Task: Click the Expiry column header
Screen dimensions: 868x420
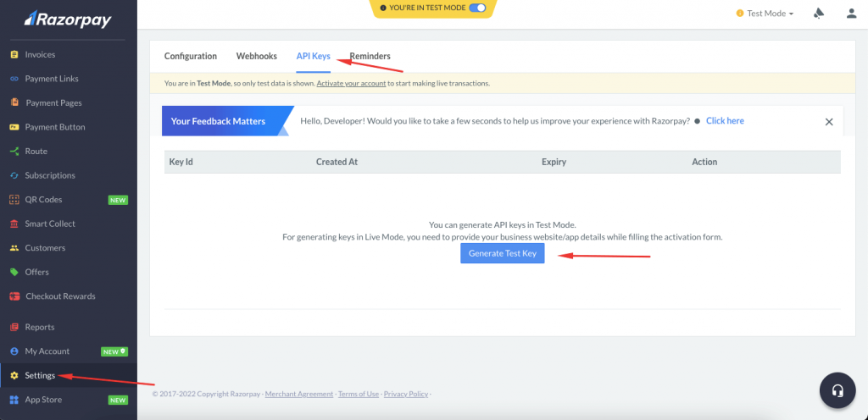Action: (x=554, y=162)
